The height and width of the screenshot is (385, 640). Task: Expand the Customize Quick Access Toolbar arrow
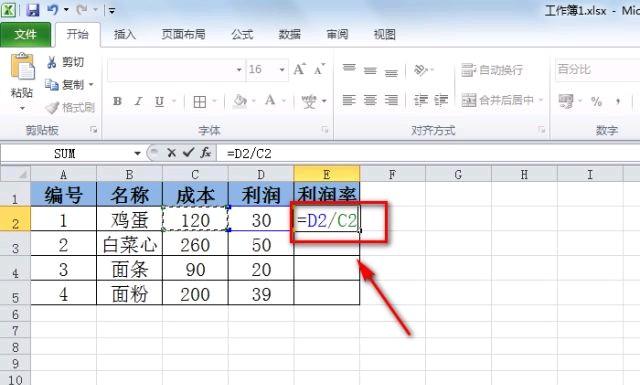pos(111,10)
